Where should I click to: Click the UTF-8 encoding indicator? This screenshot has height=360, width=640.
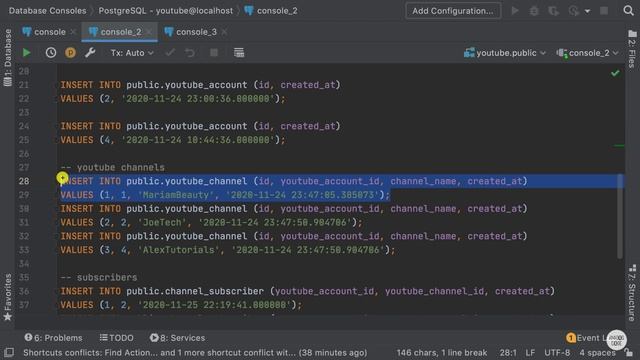click(557, 352)
